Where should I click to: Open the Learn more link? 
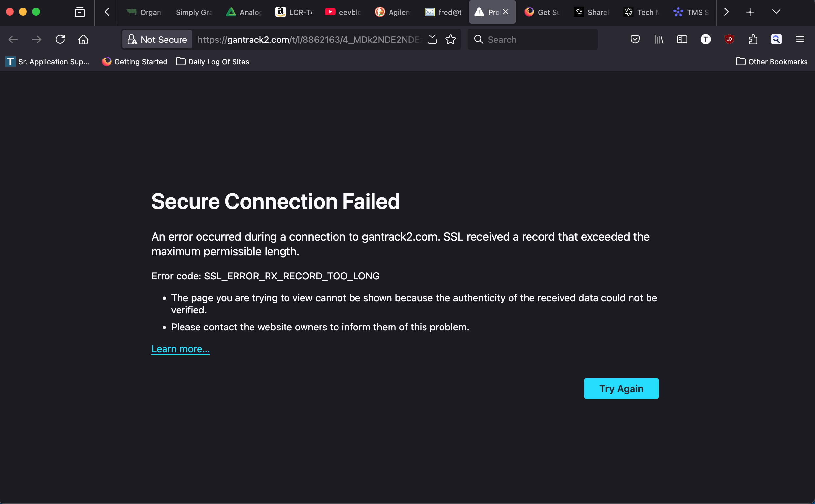click(x=181, y=349)
